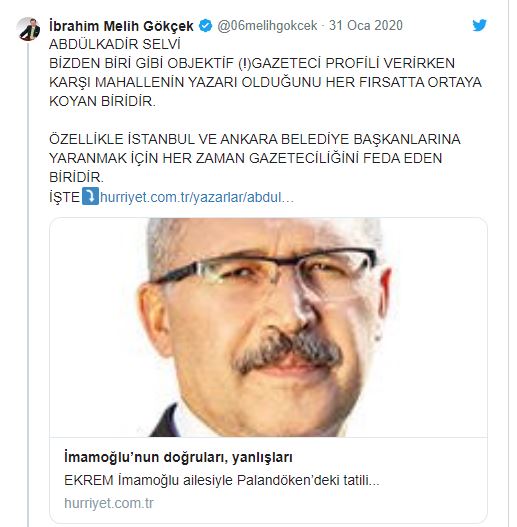Screen dimensions: 517x527
Task: Open headline İmamoğlu'nun doğruları, yanlışları
Action: 178,457
